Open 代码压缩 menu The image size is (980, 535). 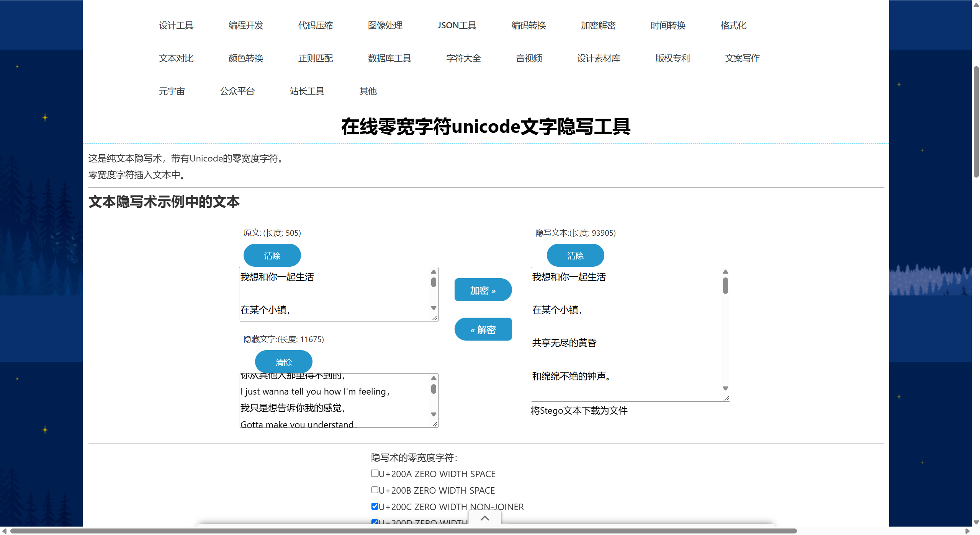click(316, 25)
